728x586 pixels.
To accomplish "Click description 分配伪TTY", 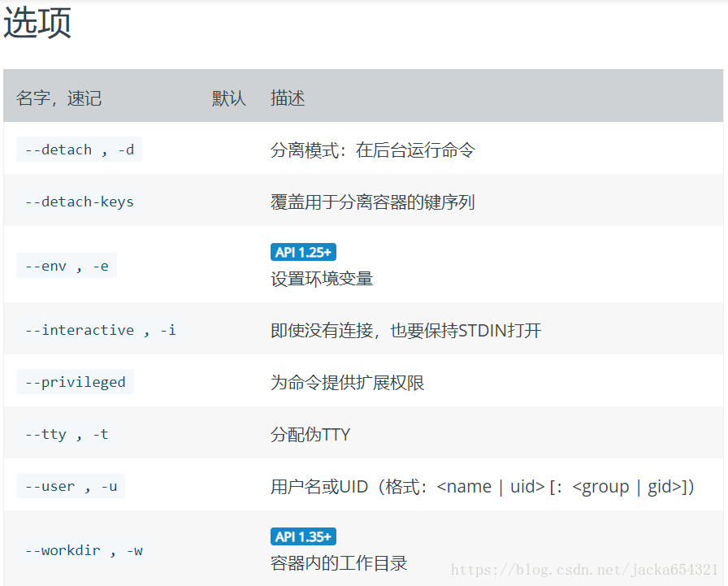I will click(310, 434).
